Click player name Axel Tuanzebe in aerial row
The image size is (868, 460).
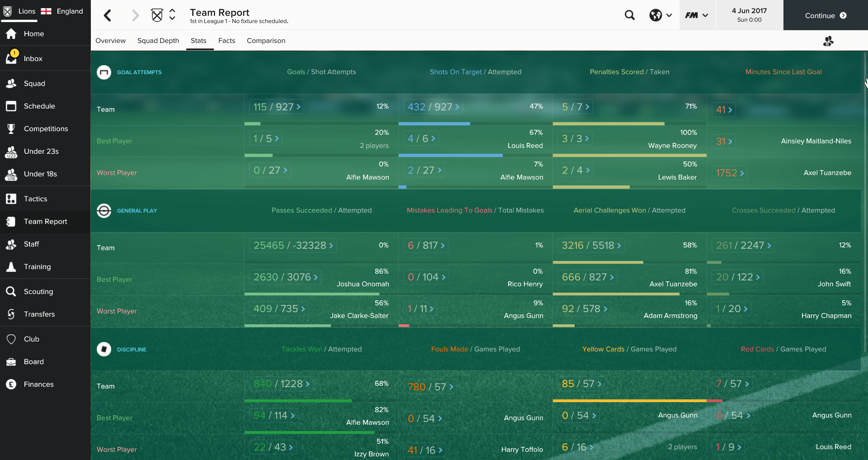(673, 284)
